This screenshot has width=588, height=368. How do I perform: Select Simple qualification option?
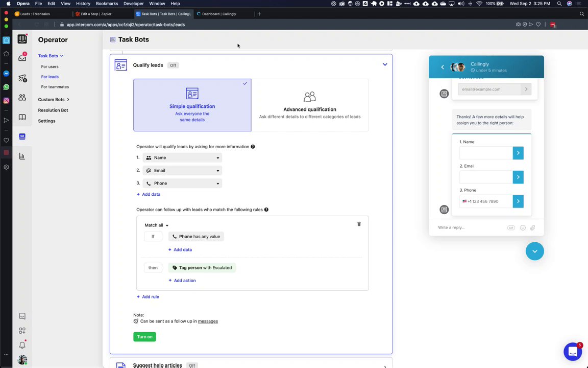tap(192, 105)
